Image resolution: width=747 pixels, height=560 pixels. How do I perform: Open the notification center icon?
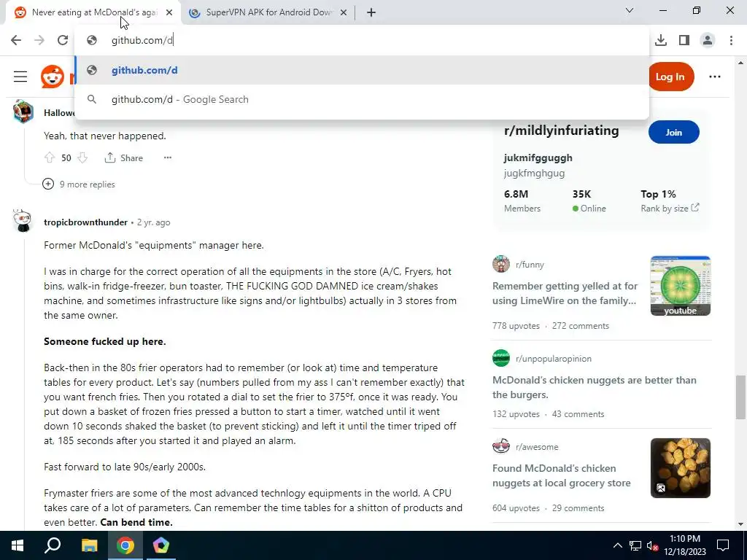723,545
